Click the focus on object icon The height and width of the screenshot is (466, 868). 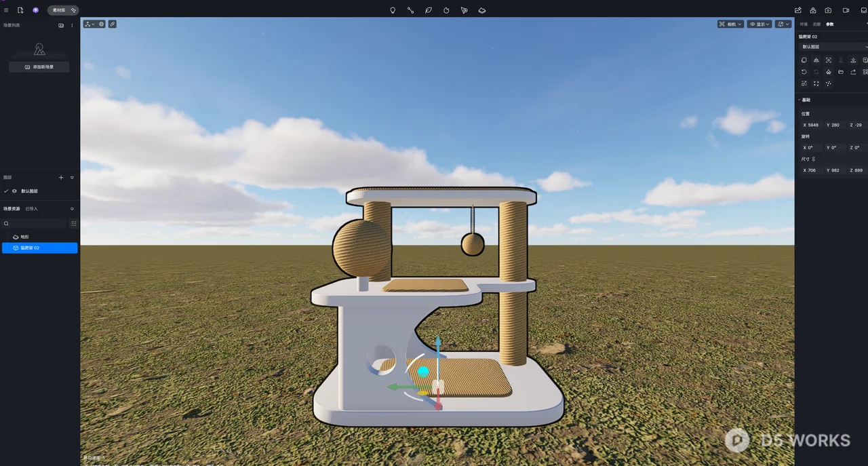pos(829,60)
